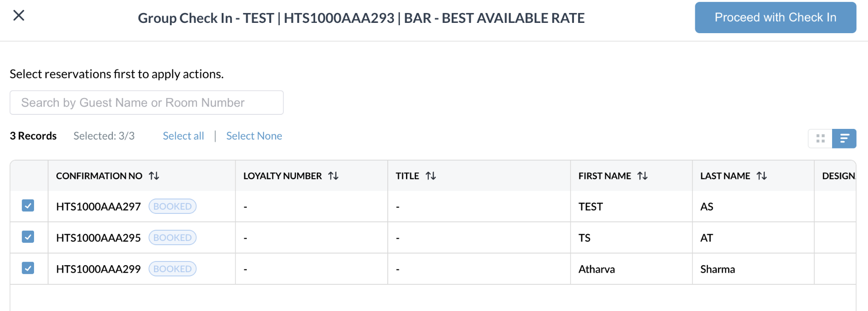Uncheck reservation HTS1000AAA297 checkbox
Viewport: 868px width, 311px height.
[x=28, y=205]
